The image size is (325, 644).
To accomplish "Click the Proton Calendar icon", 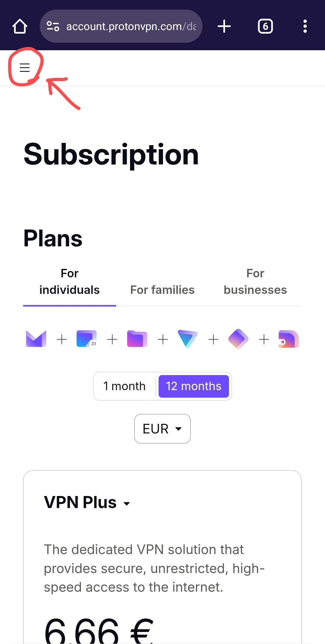I will (86, 339).
